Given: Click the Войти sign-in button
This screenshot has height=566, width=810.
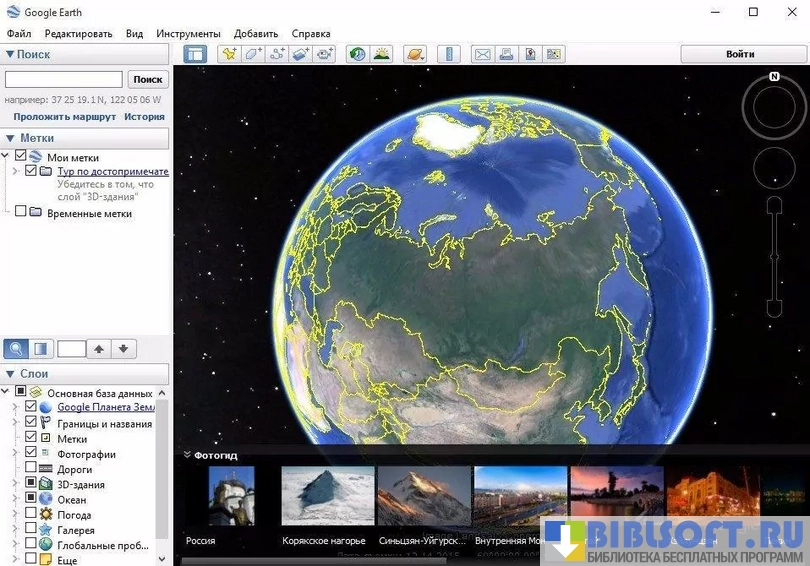Looking at the screenshot, I should 740,54.
